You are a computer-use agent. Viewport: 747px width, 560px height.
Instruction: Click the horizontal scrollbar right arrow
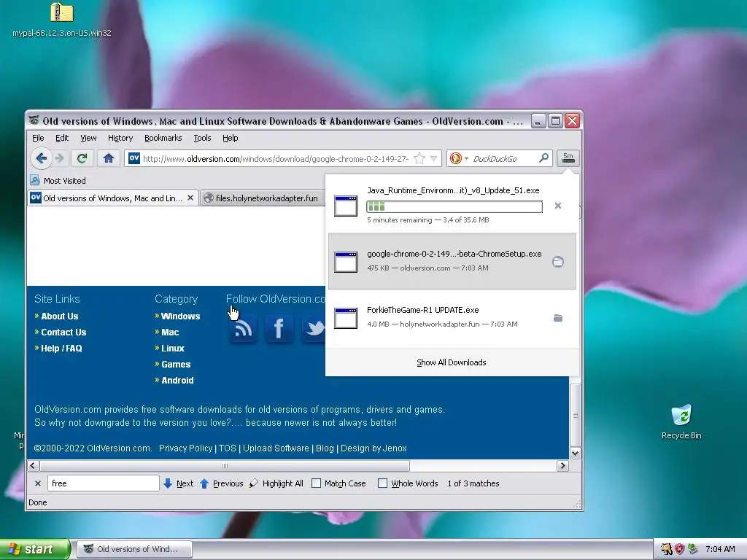(x=562, y=466)
